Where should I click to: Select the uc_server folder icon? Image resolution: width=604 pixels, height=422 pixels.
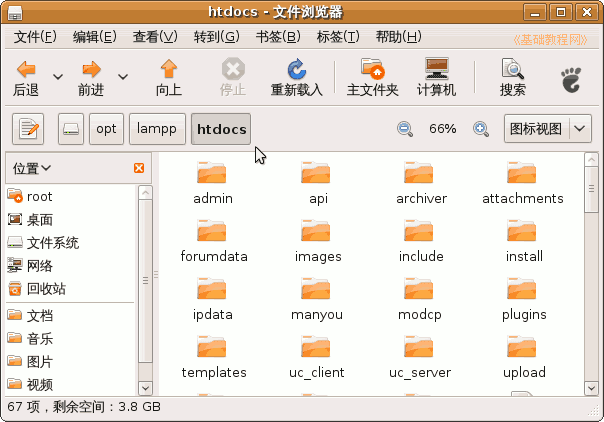click(x=419, y=347)
